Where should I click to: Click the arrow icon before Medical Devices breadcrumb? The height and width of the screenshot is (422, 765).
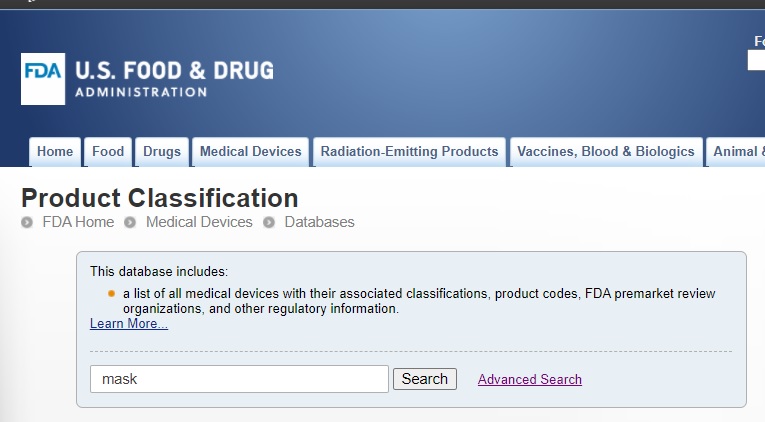[130, 222]
